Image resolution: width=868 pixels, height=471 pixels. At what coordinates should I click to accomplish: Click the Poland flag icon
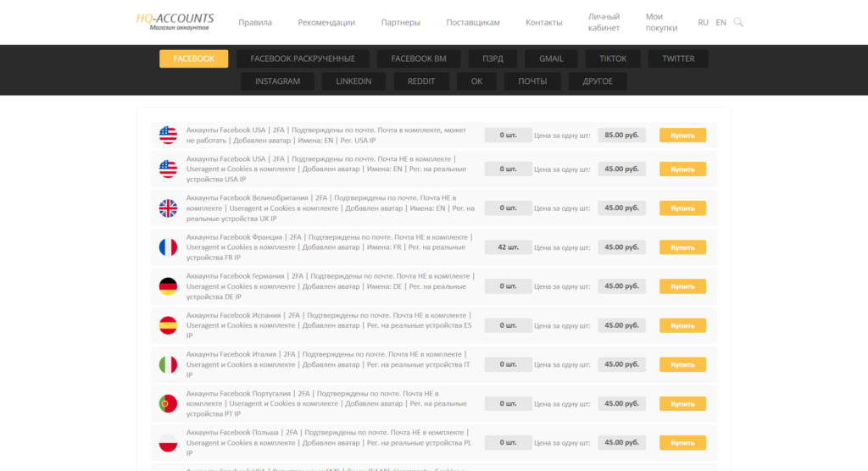click(x=169, y=443)
